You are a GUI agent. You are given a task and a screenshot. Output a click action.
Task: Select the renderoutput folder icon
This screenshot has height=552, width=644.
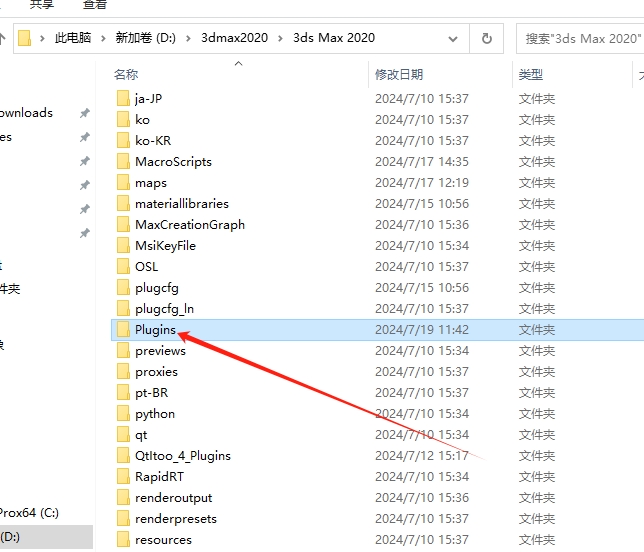123,497
